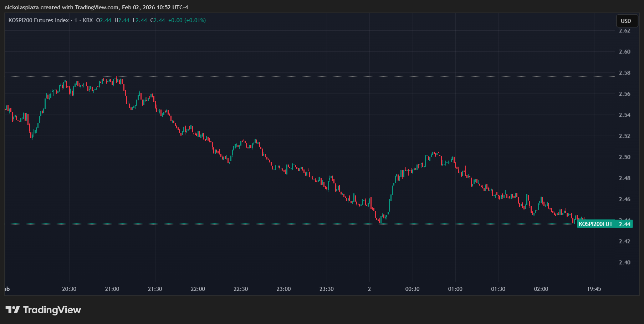Click the day marker 2 on time axis

[x=369, y=289]
